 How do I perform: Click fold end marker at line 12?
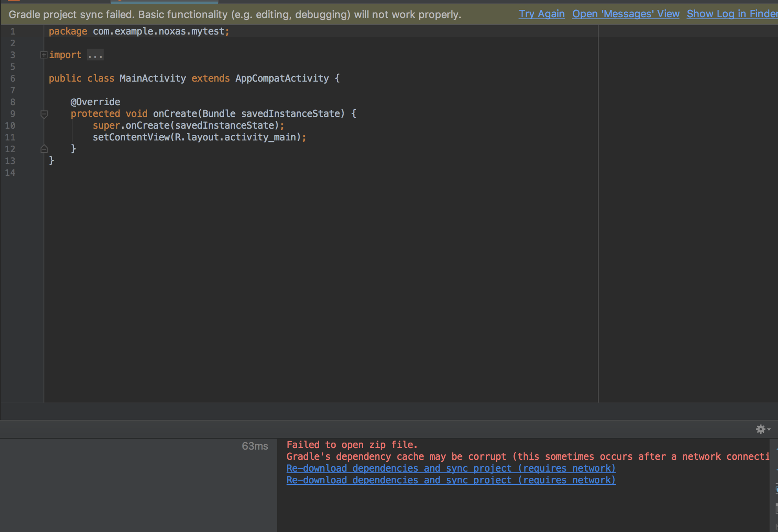pyautogui.click(x=44, y=149)
